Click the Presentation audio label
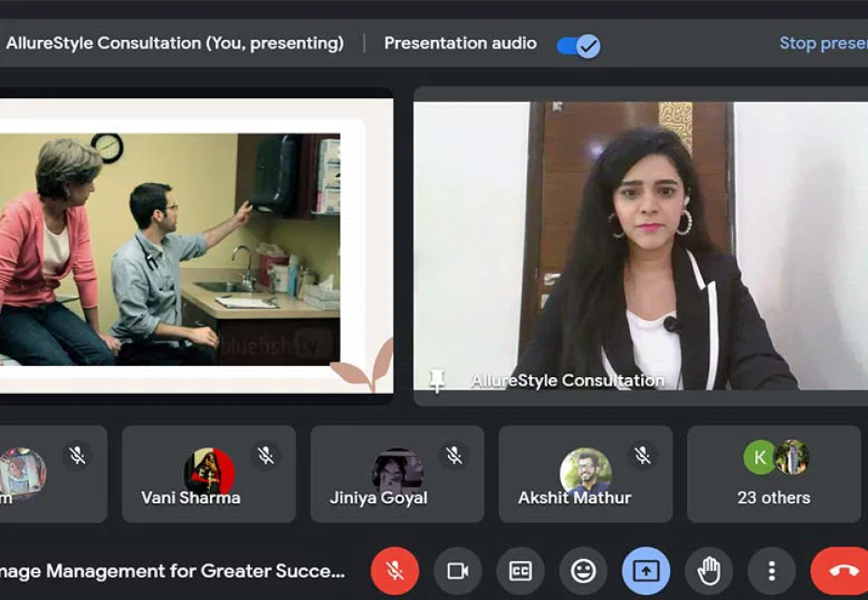868x600 pixels. coord(460,43)
